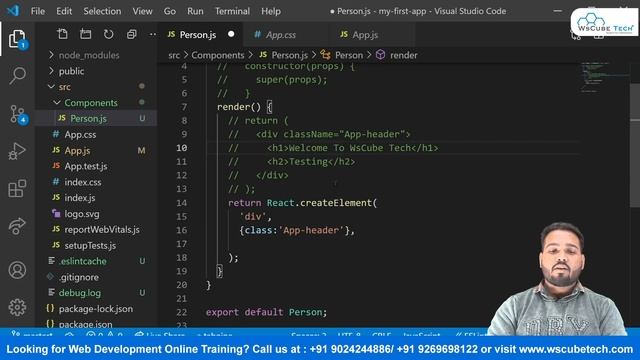Switch to the App.js editor tab
640x360 pixels.
point(371,35)
